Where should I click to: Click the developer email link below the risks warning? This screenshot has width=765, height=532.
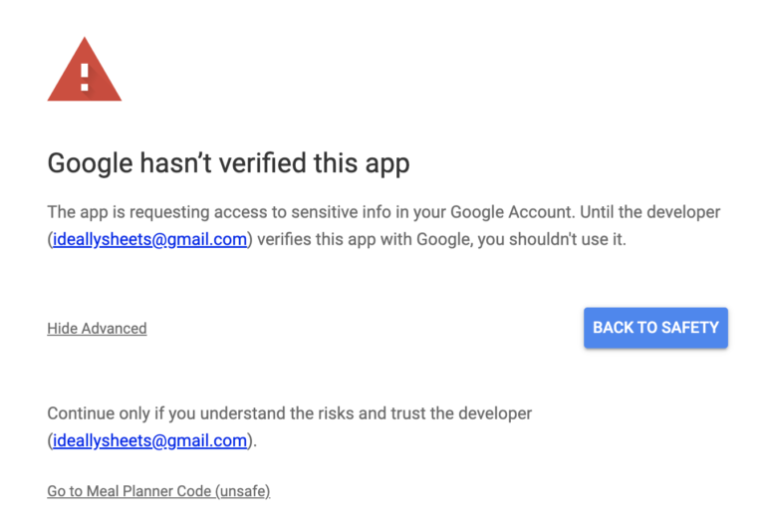pyautogui.click(x=149, y=440)
